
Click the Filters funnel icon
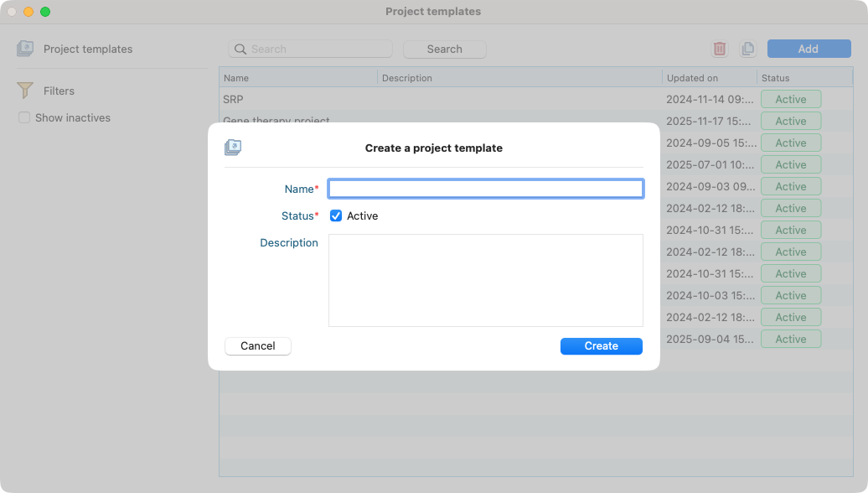[25, 91]
